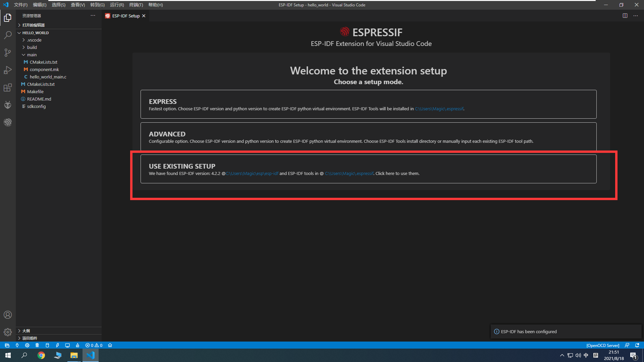Viewport: 644px width, 362px height.
Task: Choose the EXPRESS setup mode
Action: (x=368, y=104)
